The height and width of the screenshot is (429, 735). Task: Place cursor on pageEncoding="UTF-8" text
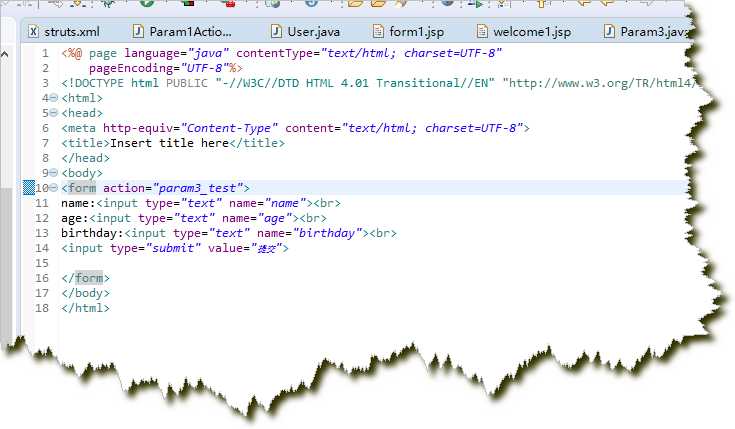(158, 68)
